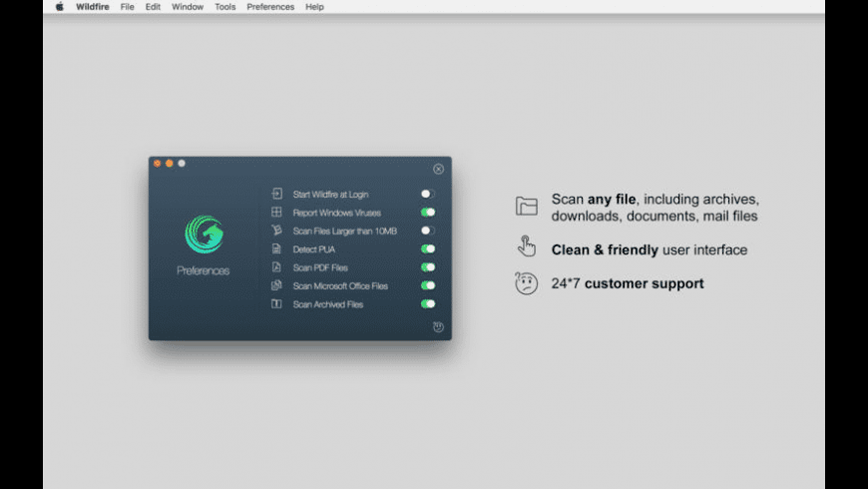Screen dimensions: 868x489
Task: Open the Wildfire application menu
Action: point(93,7)
